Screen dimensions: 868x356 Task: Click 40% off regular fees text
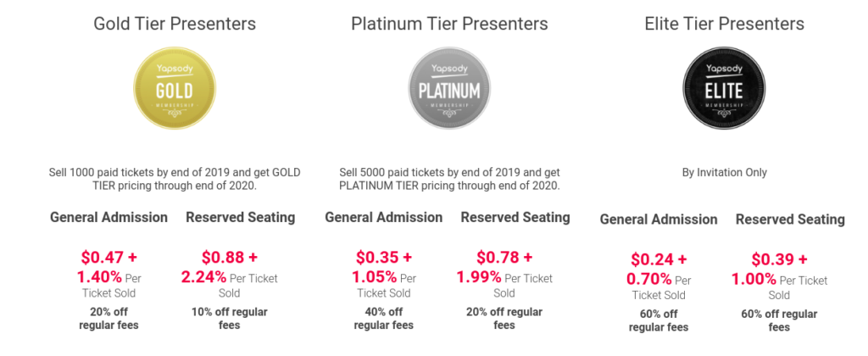click(x=383, y=318)
